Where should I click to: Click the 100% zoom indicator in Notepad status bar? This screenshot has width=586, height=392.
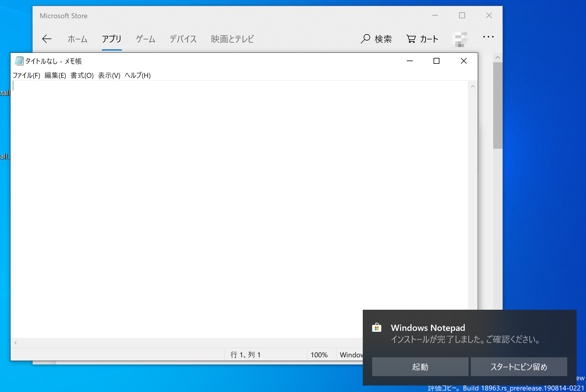click(x=319, y=354)
